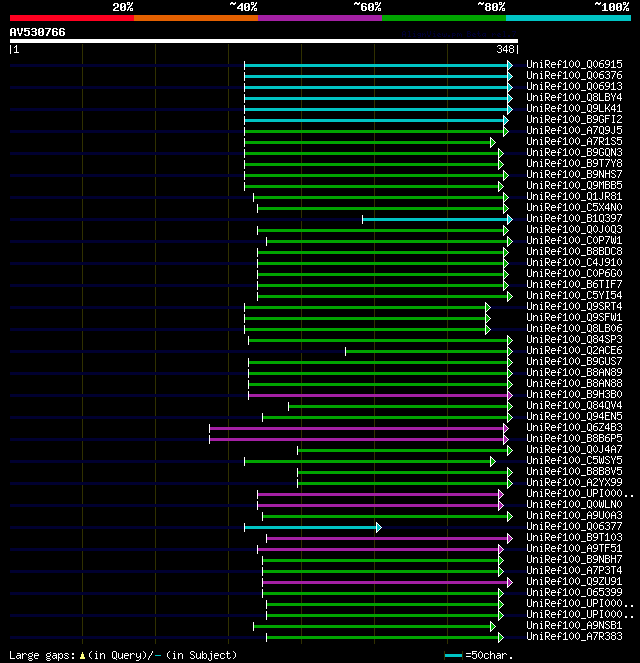The image size is (640, 663).
Task: Click the short cyan alignment bar for Q06377
Action: (313, 527)
